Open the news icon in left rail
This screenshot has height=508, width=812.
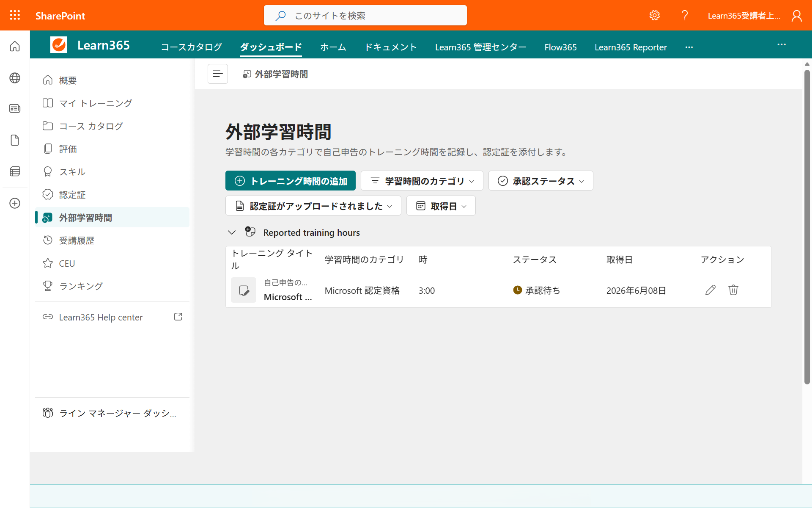pos(15,109)
